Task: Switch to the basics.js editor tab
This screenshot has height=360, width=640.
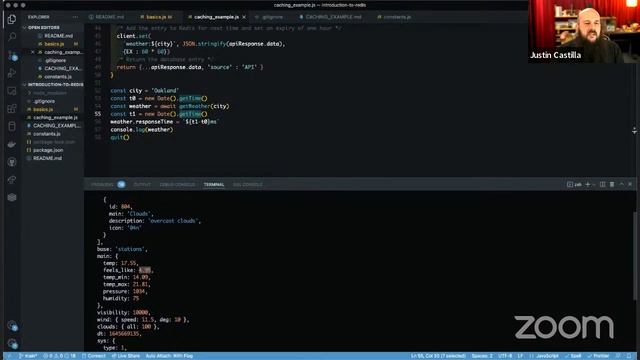Action: (x=156, y=17)
